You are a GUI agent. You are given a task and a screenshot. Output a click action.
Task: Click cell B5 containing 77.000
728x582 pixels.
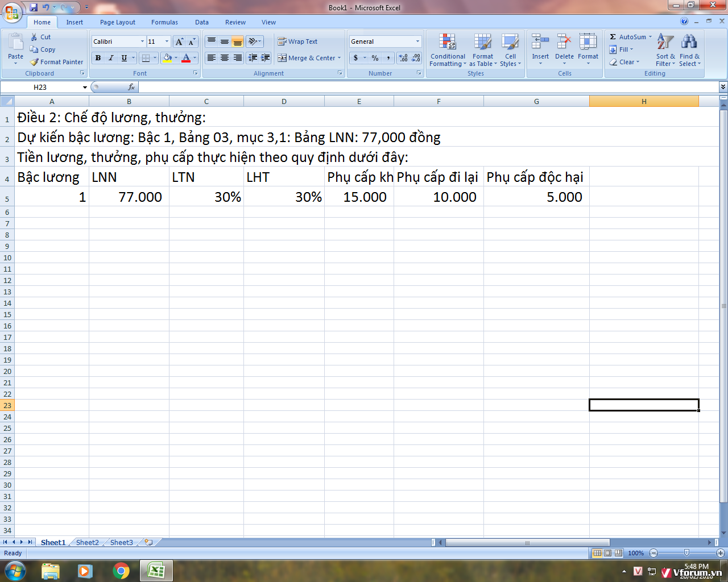coord(129,197)
